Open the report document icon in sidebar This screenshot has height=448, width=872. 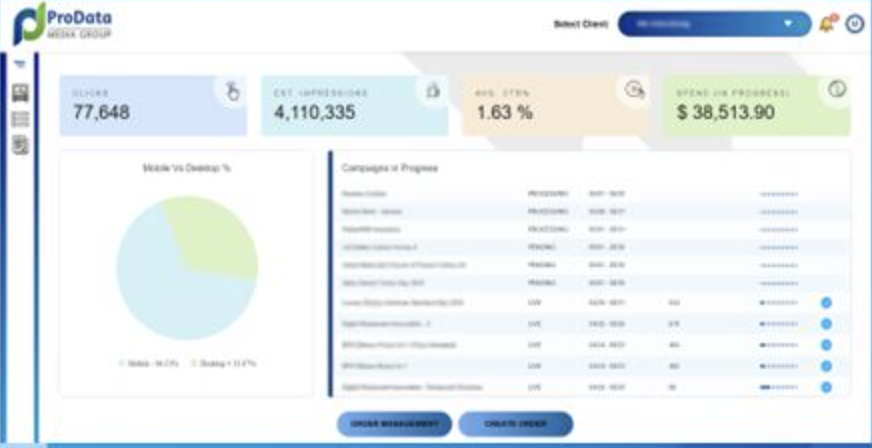pos(20,146)
